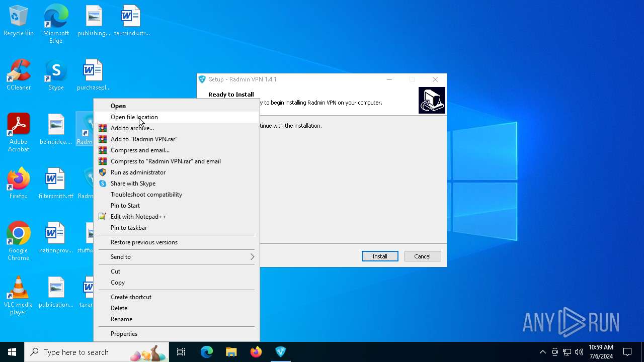644x362 pixels.
Task: Select the Skype desktop shortcut
Action: [56, 75]
